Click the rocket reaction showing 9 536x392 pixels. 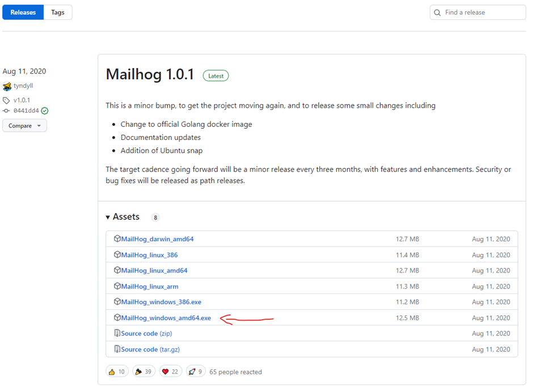196,371
